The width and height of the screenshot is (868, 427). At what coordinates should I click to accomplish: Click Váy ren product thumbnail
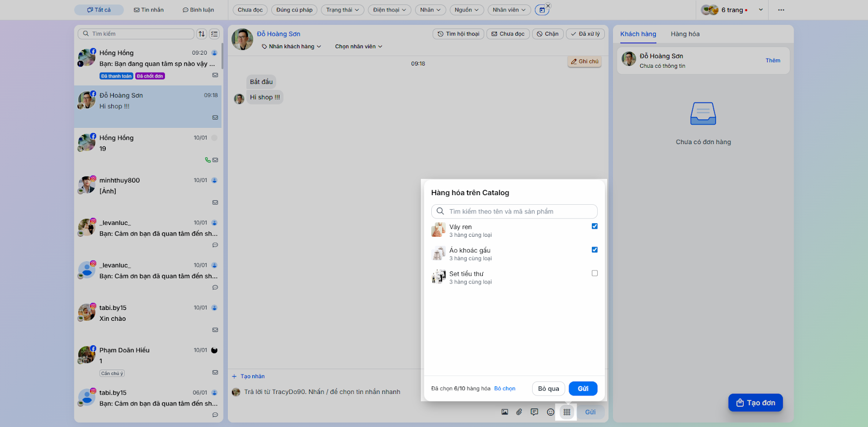coord(438,230)
